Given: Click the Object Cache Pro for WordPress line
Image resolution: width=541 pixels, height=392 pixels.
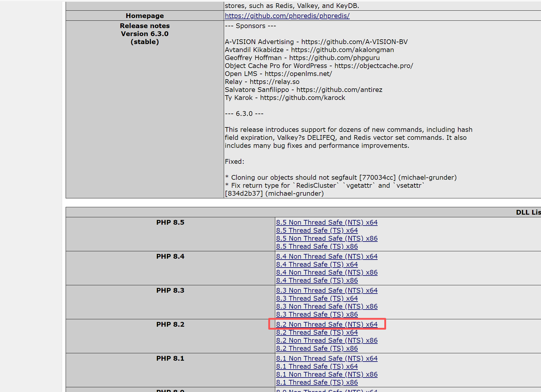Looking at the screenshot, I should [319, 66].
